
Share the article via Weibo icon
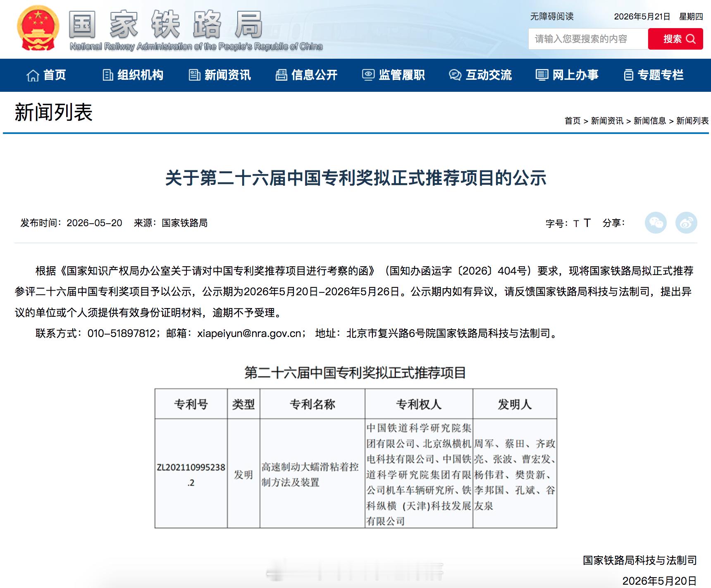coord(686,223)
